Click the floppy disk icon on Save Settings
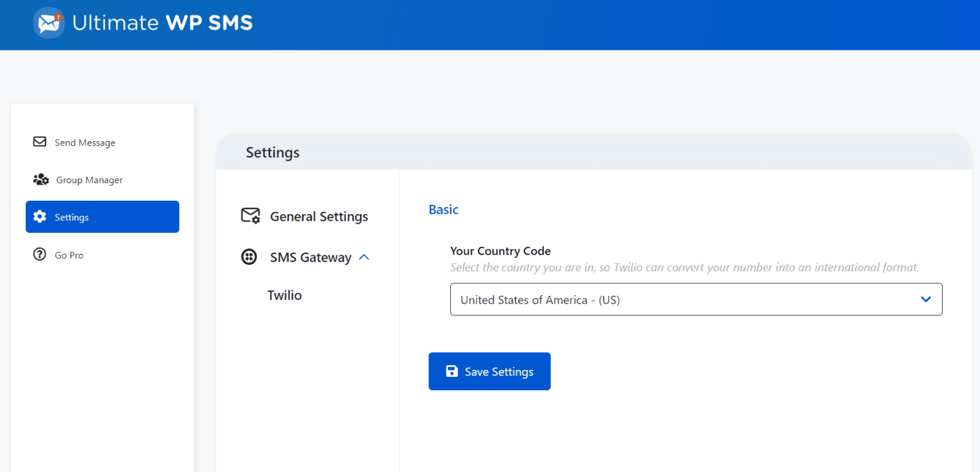The height and width of the screenshot is (472, 980). click(452, 371)
